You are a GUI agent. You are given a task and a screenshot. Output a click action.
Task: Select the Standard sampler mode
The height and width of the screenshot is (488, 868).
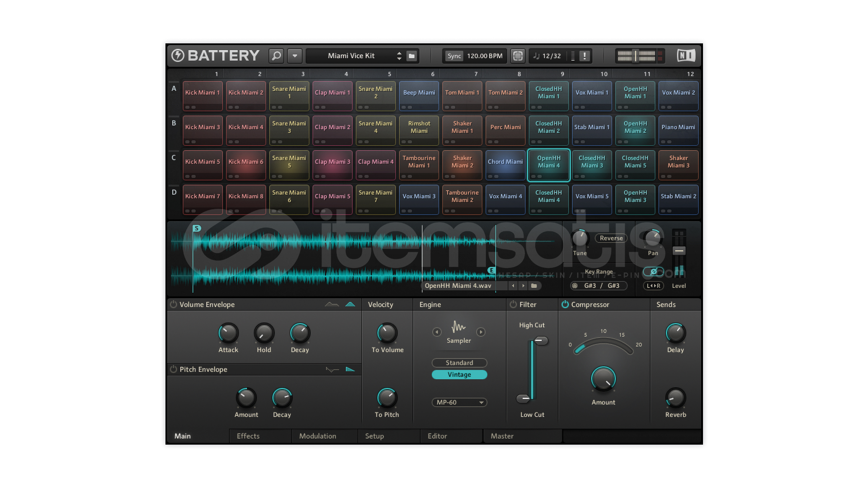coord(459,363)
